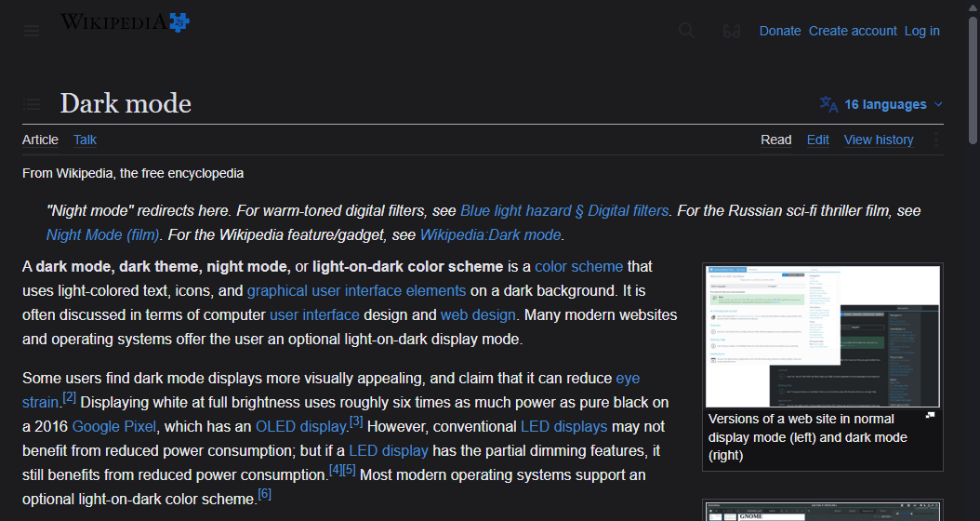Open the View history tab
Screen dimensions: 980x521
(879, 140)
